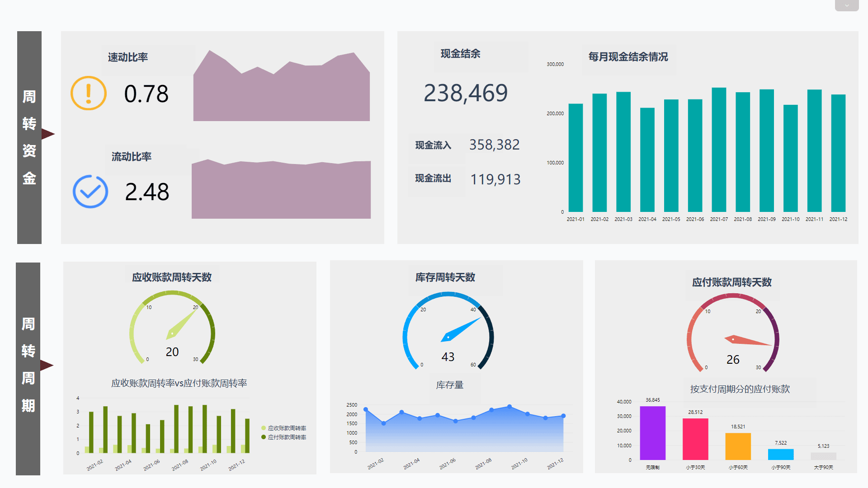
Task: Click the 2021-07 bar in cash chart
Action: click(719, 150)
